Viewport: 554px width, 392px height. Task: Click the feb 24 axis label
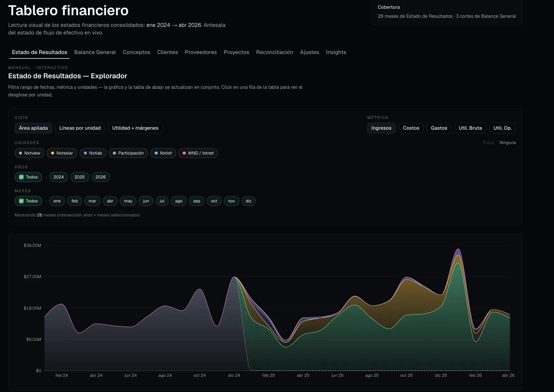(62, 375)
